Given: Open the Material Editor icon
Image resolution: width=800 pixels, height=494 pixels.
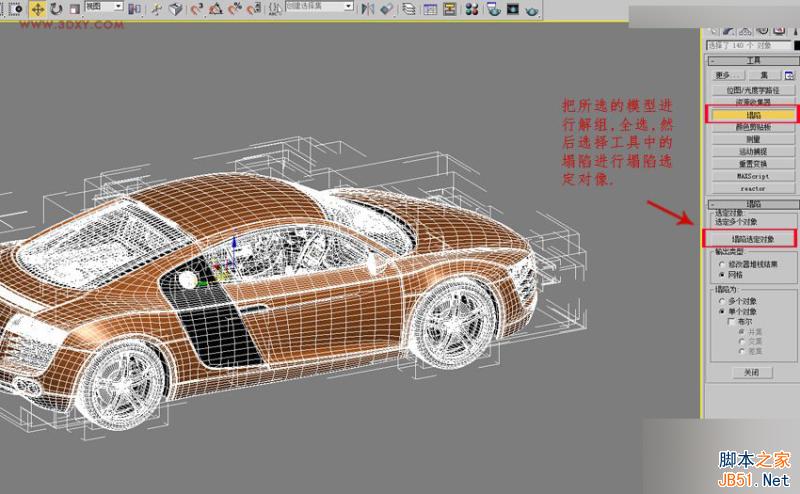Looking at the screenshot, I should 473,8.
